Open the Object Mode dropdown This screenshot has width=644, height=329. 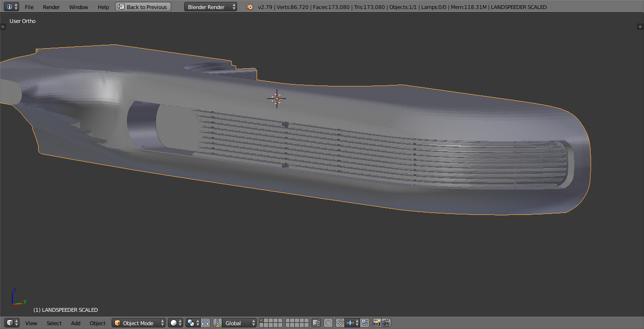pyautogui.click(x=139, y=323)
